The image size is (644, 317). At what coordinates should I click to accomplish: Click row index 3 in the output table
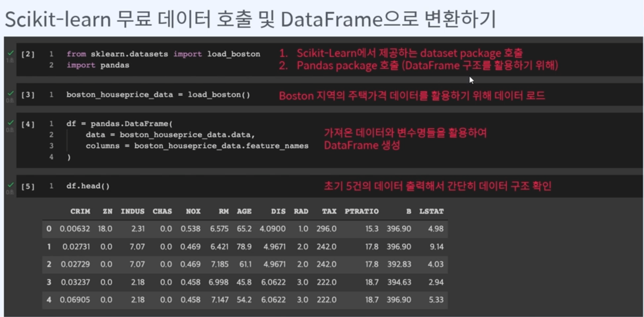pos(49,282)
